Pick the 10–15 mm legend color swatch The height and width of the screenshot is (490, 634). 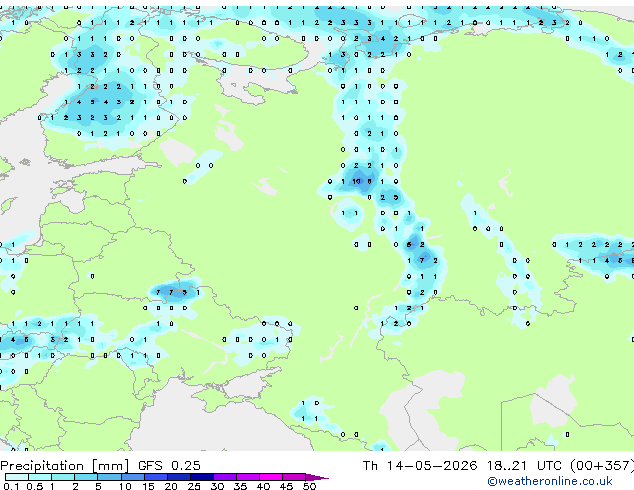tap(133, 477)
